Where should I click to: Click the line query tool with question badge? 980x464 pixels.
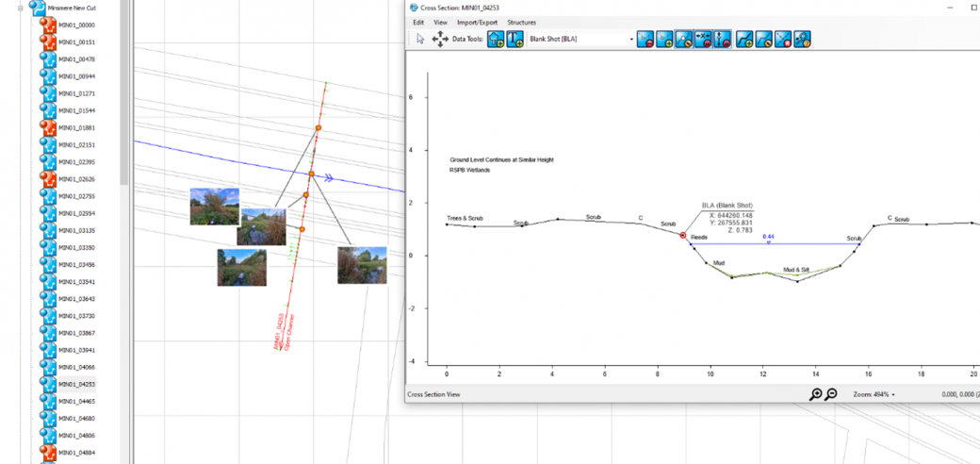[x=803, y=39]
